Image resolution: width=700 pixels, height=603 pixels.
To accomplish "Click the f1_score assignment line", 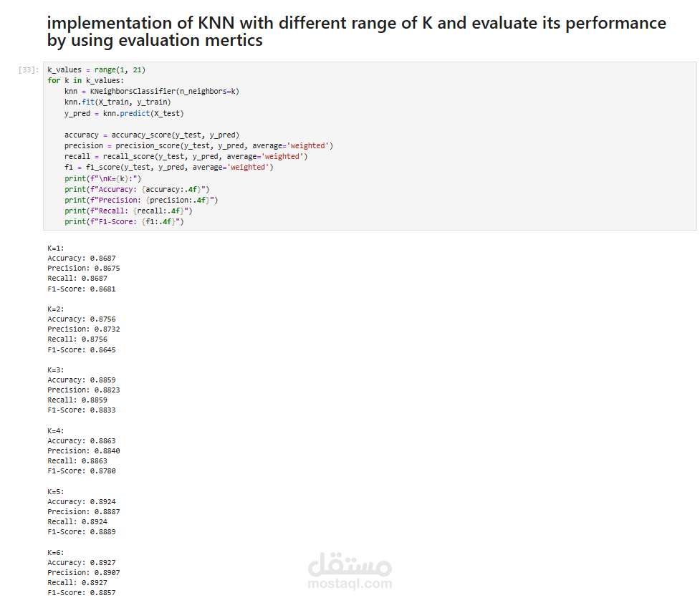I will (168, 167).
